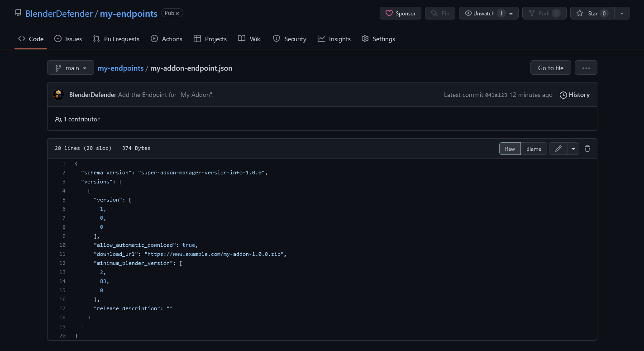Click the Pull requests icon
644x351 pixels.
(x=96, y=39)
